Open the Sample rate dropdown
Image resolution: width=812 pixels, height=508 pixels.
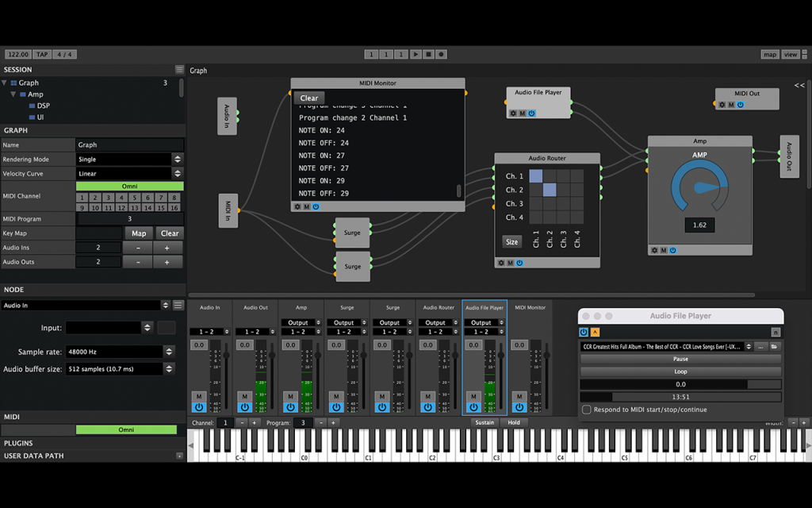tap(120, 352)
